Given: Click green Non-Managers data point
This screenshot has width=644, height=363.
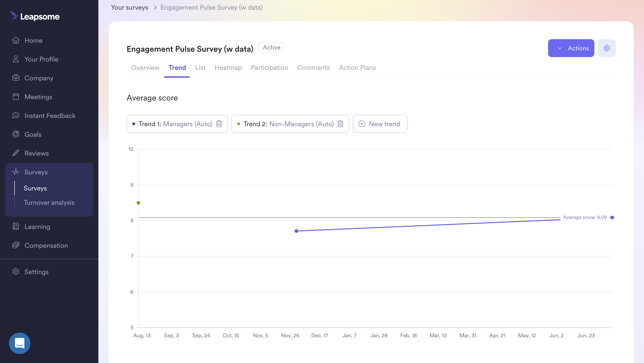Looking at the screenshot, I should click(138, 203).
